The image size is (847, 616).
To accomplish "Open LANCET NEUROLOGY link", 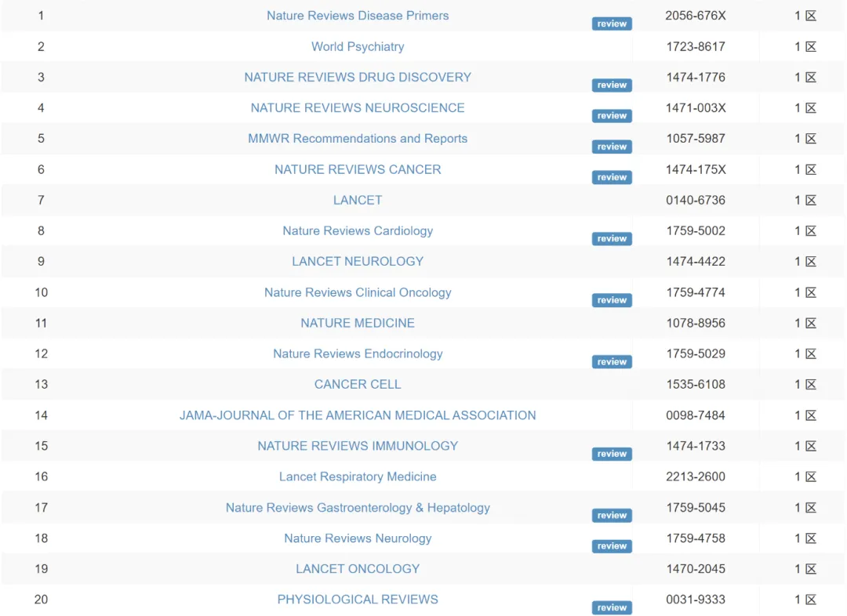I will point(358,262).
